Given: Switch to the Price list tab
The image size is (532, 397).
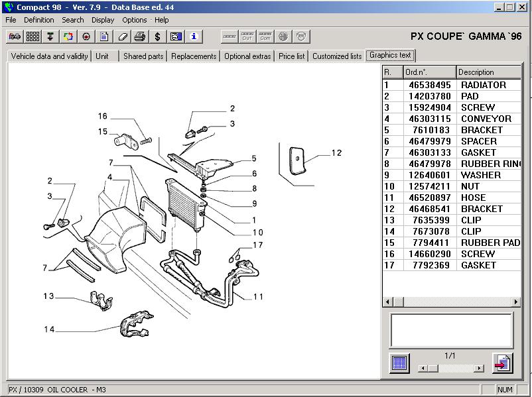Looking at the screenshot, I should pos(291,56).
